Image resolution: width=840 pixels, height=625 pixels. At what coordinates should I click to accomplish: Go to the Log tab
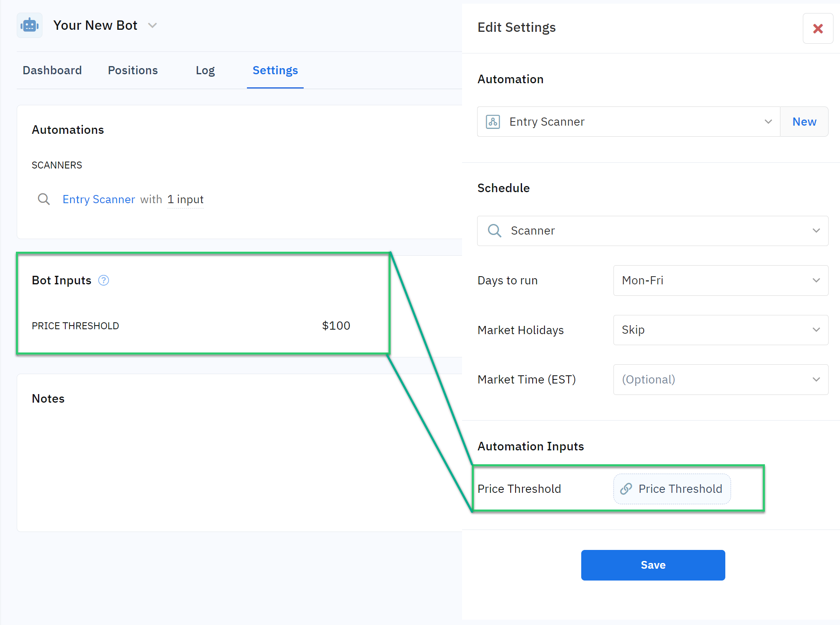coord(205,70)
